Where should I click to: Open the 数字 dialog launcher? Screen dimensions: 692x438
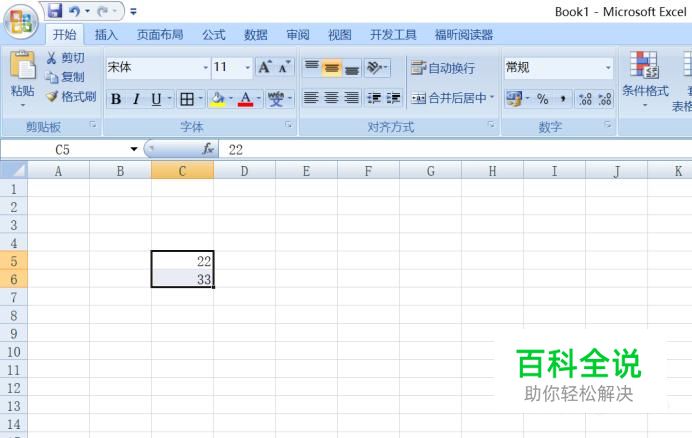click(608, 125)
